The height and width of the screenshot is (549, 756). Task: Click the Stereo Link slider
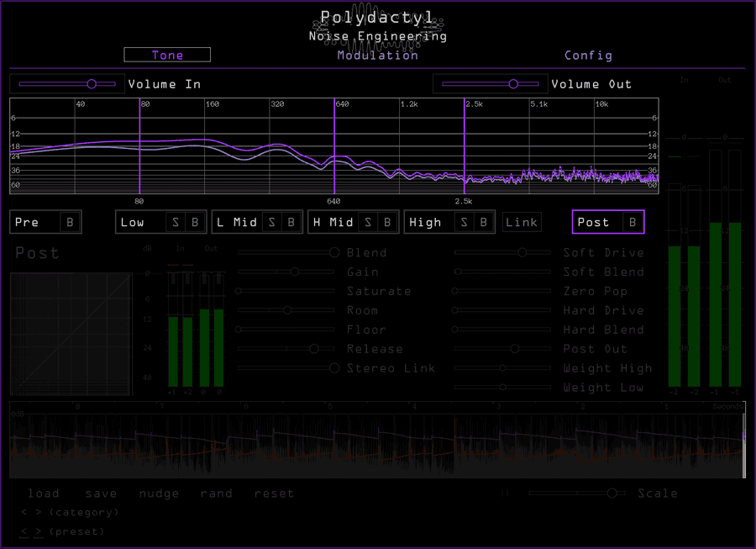[286, 368]
